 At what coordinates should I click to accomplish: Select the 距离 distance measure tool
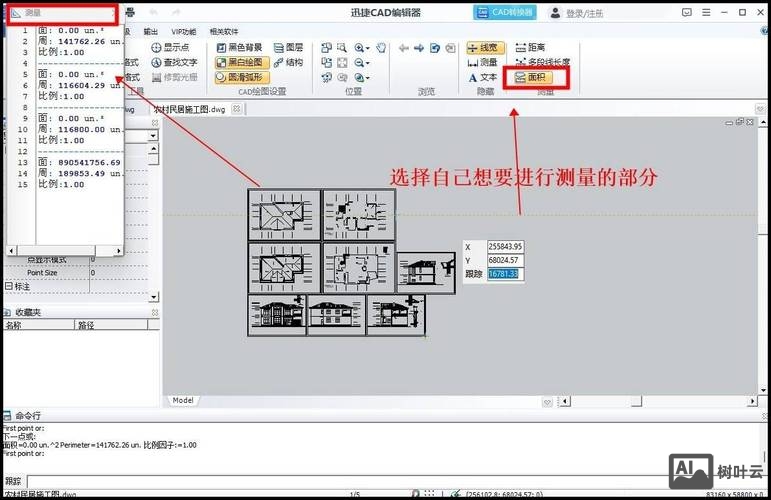[530, 48]
